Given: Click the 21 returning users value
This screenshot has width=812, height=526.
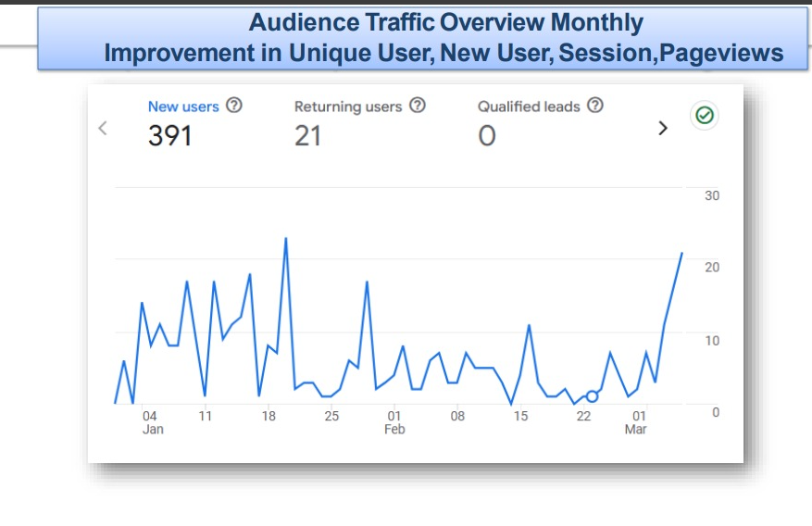Looking at the screenshot, I should [x=308, y=136].
